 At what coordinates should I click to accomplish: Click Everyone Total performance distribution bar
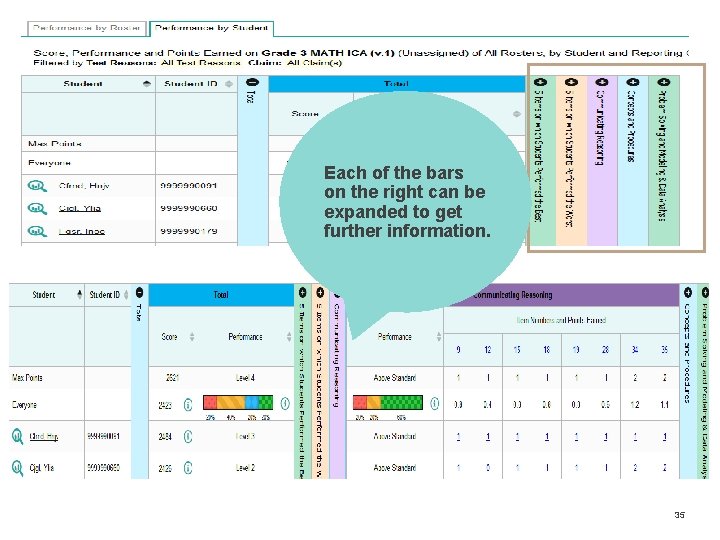[x=238, y=403]
